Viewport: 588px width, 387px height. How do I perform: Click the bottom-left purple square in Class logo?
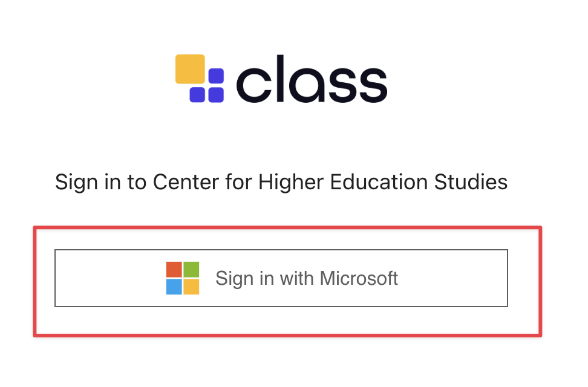click(x=197, y=95)
